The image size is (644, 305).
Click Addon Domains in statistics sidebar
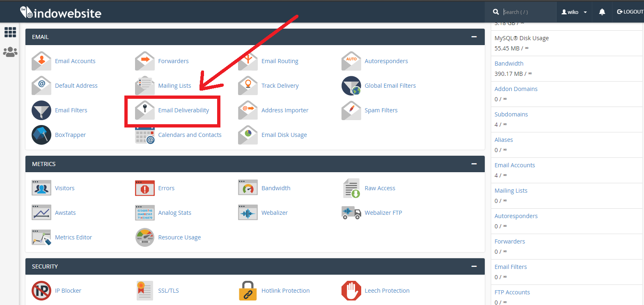[x=516, y=89]
